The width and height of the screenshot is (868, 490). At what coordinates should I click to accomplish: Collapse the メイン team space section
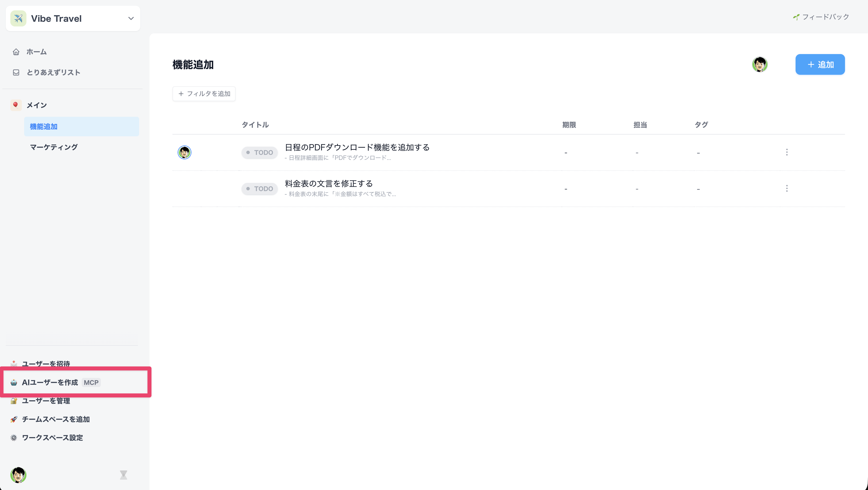click(x=37, y=105)
